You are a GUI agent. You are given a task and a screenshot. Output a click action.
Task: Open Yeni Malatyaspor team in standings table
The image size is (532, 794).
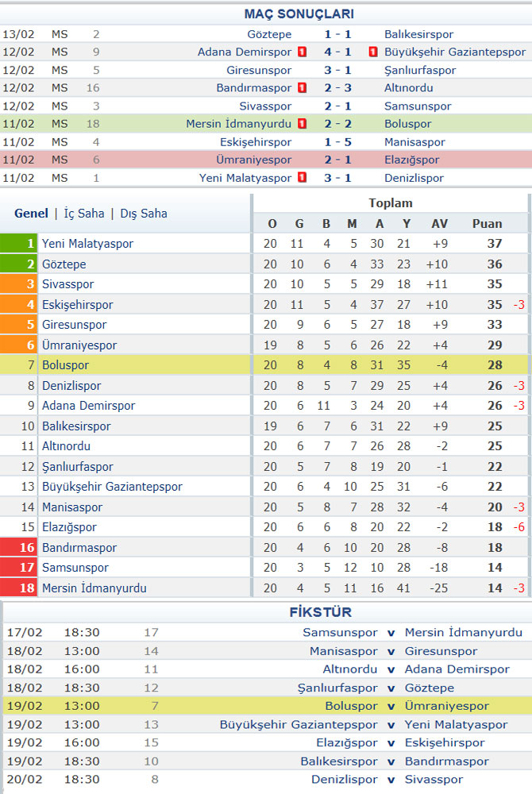tap(87, 244)
